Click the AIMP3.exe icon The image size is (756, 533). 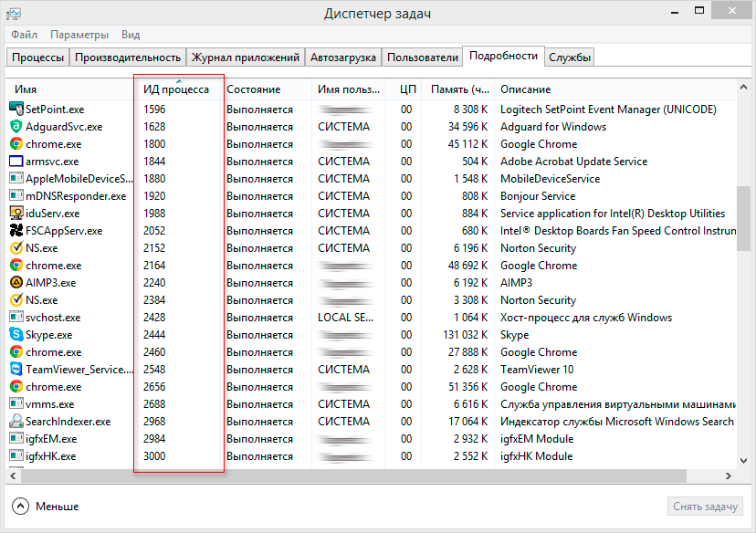click(x=16, y=282)
